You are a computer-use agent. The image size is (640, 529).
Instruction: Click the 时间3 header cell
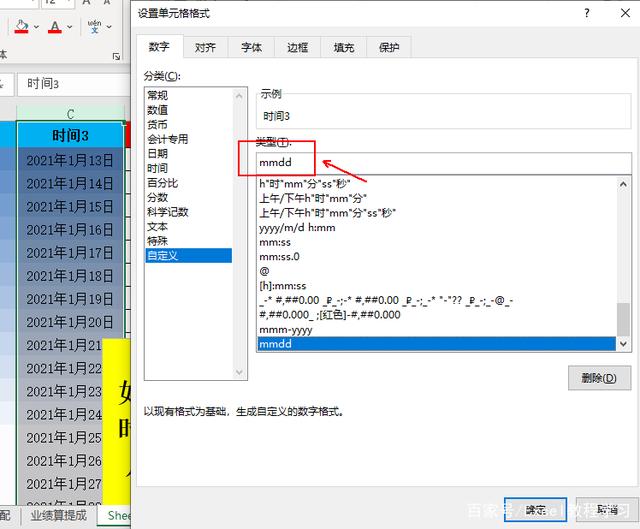coord(70,136)
